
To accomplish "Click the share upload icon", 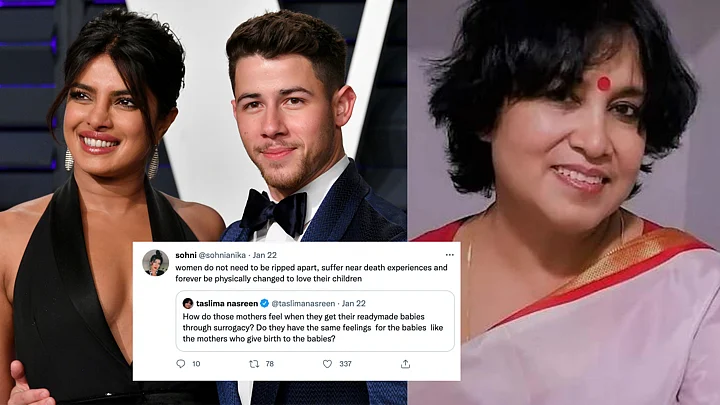I will pos(405,364).
